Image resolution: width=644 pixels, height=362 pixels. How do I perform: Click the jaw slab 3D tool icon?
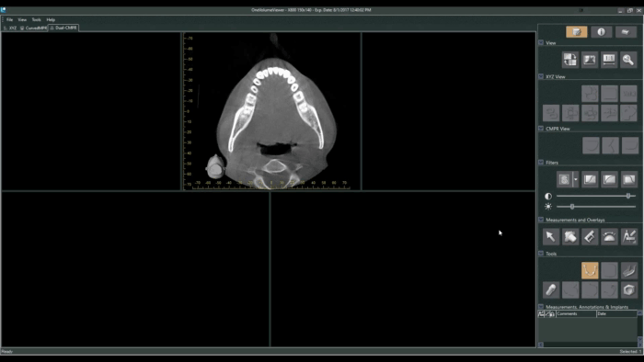[x=628, y=270]
